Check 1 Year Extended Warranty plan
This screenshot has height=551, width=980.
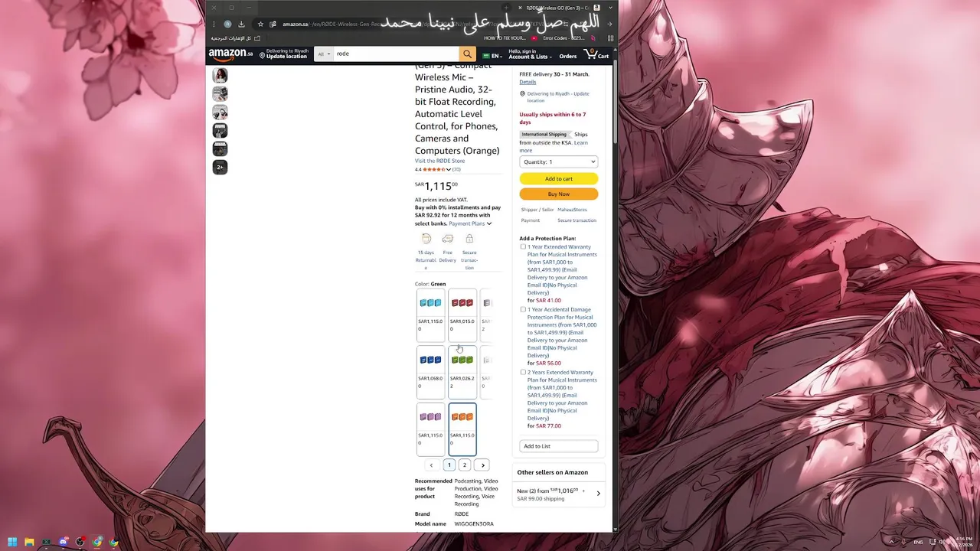(523, 247)
